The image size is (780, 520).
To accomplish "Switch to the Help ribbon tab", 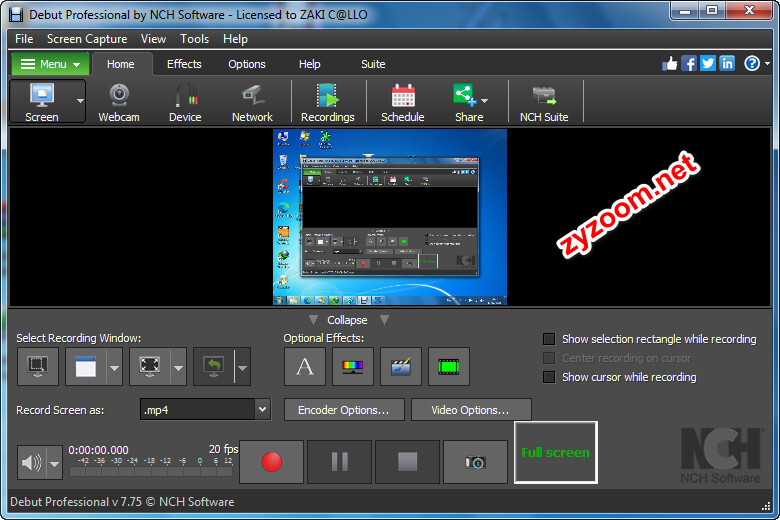I will point(309,64).
